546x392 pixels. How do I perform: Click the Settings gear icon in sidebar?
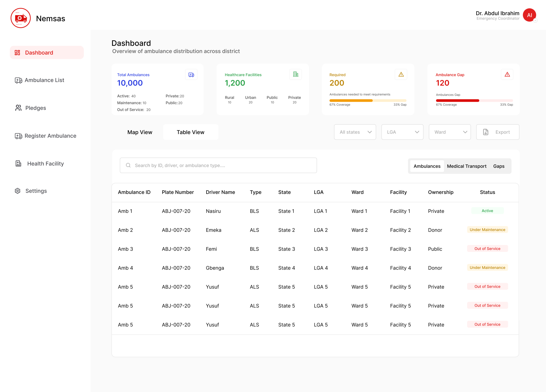click(x=17, y=191)
